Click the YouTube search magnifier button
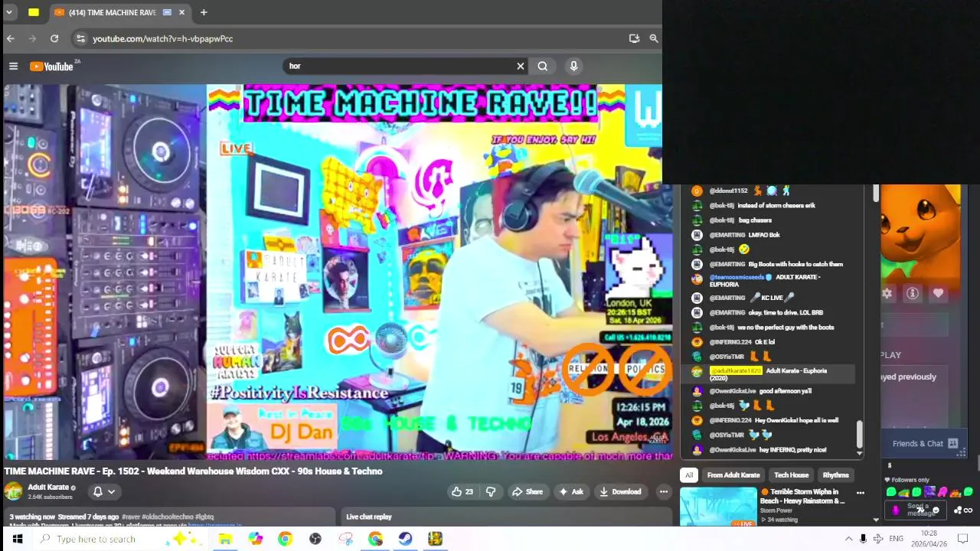980x551 pixels. tap(543, 66)
